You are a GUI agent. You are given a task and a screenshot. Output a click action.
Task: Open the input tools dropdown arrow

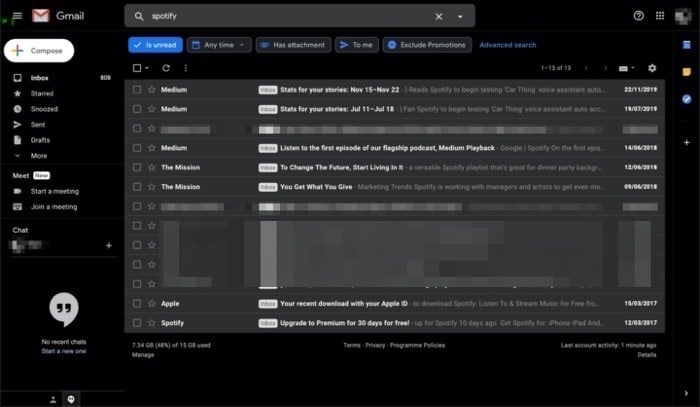(x=633, y=68)
